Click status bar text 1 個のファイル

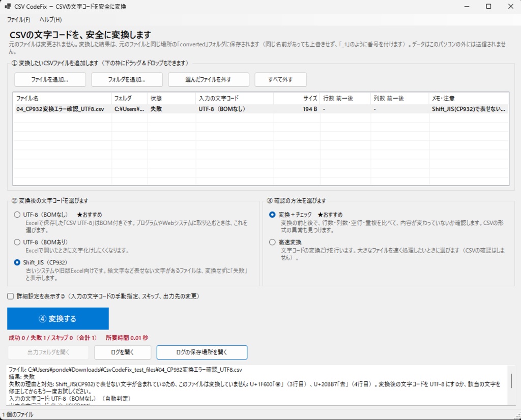click(18, 415)
